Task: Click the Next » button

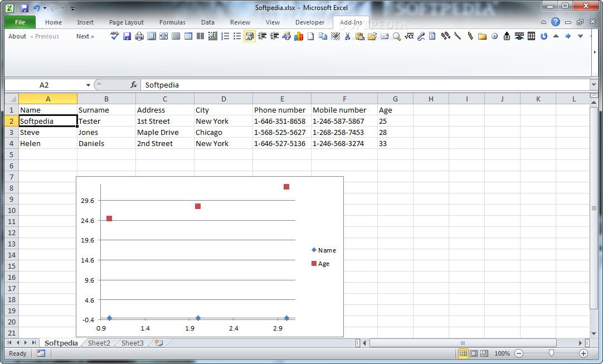Action: pos(85,36)
